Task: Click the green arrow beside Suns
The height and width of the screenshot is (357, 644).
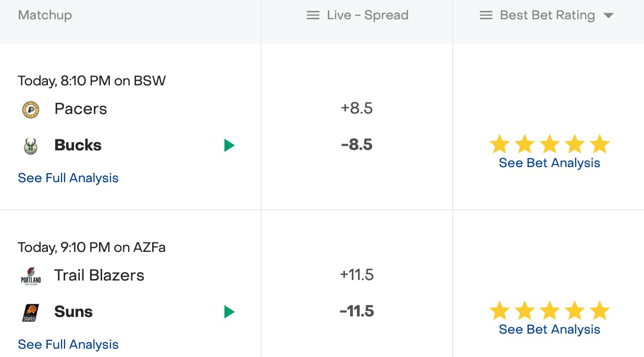Action: point(229,312)
